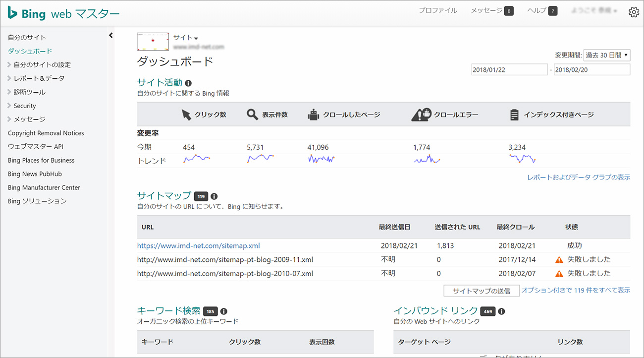The width and height of the screenshot is (644, 358).
Task: Expand Security in sidebar
Action: click(21, 106)
